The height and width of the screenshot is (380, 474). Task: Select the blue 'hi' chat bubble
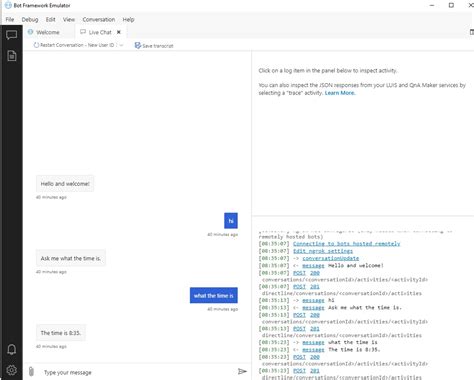(231, 221)
